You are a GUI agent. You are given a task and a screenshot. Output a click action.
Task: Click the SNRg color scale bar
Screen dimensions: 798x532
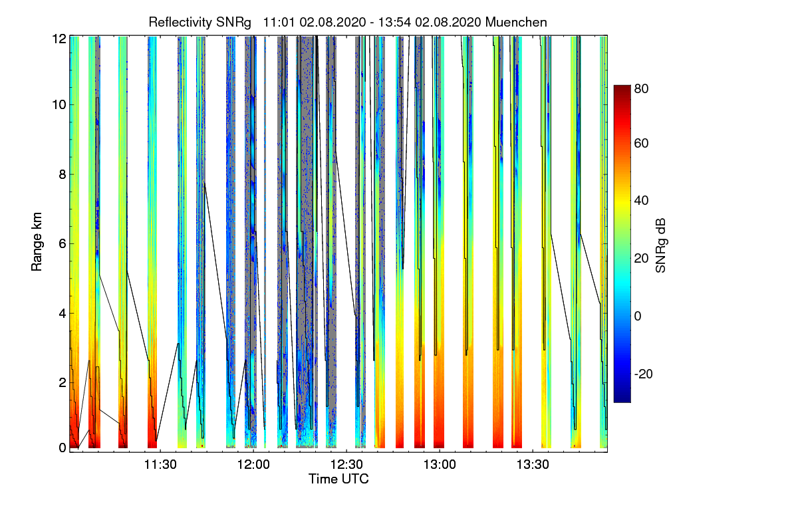(621, 243)
